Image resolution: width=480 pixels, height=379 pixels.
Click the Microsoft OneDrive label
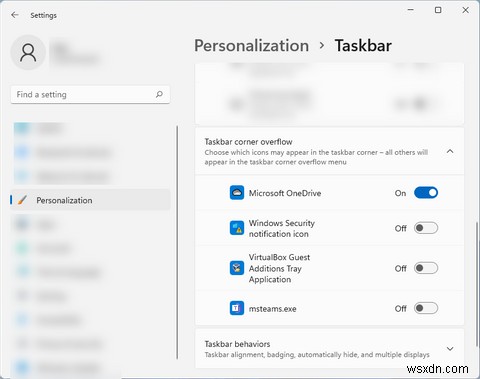(285, 193)
